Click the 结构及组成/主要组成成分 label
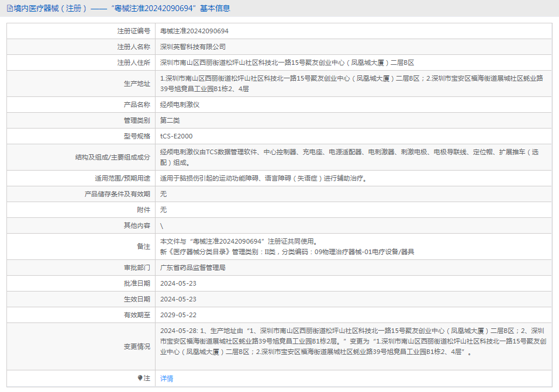This screenshot has height=392, width=559. 113,157
